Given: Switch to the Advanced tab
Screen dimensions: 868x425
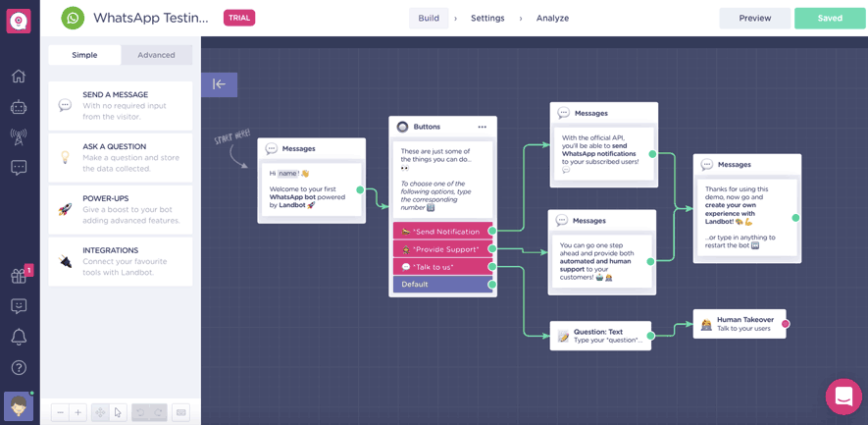Looking at the screenshot, I should click(156, 55).
